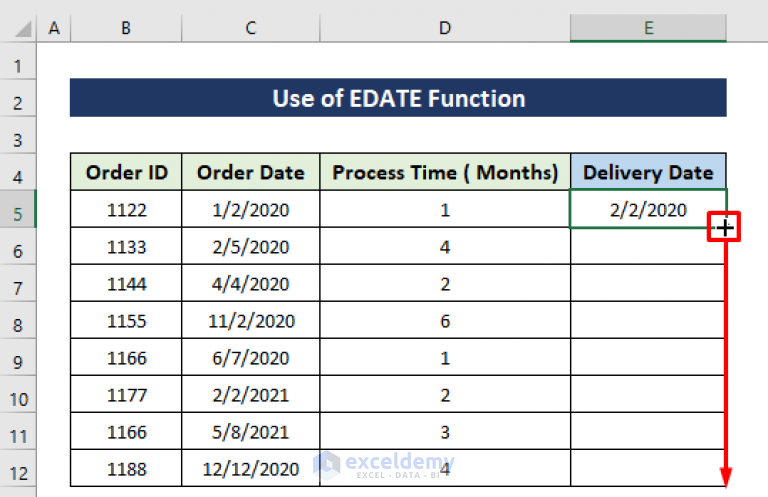Click the select-all corner triangle
The width and height of the screenshot is (768, 497).
pyautogui.click(x=23, y=28)
